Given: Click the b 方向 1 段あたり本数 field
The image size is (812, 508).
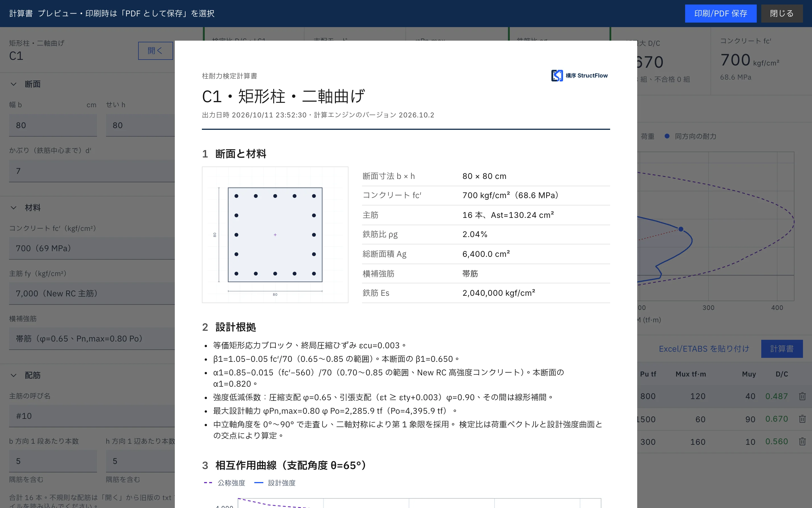Looking at the screenshot, I should pyautogui.click(x=53, y=461).
